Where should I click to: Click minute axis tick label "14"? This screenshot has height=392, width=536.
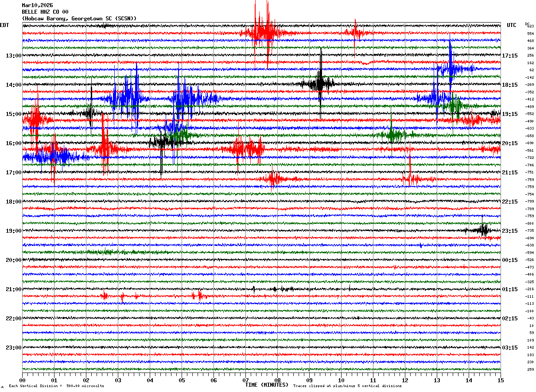pyautogui.click(x=469, y=380)
